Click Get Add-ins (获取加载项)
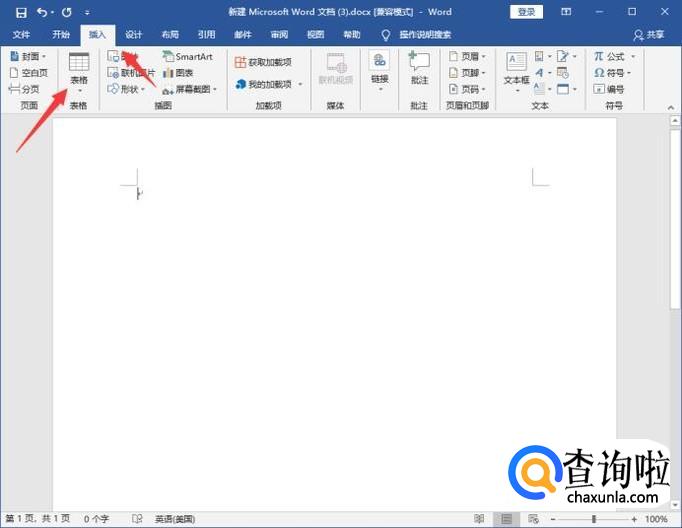The height and width of the screenshot is (528, 682). pyautogui.click(x=263, y=61)
